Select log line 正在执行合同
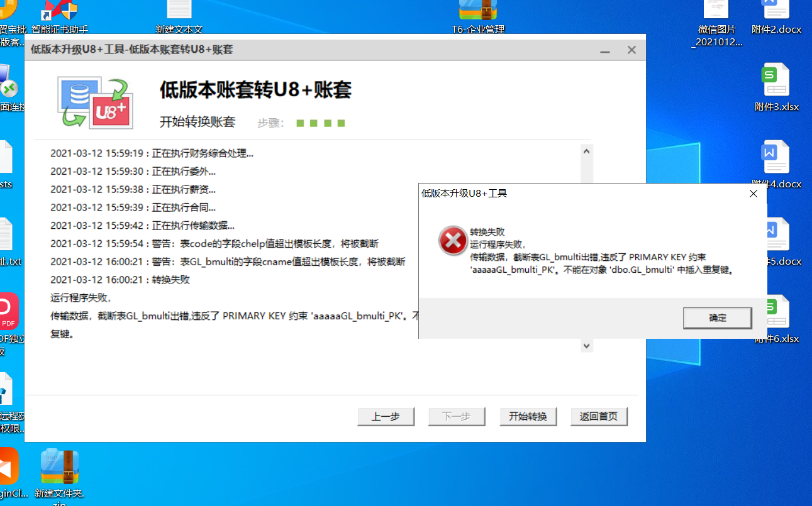 click(x=133, y=207)
